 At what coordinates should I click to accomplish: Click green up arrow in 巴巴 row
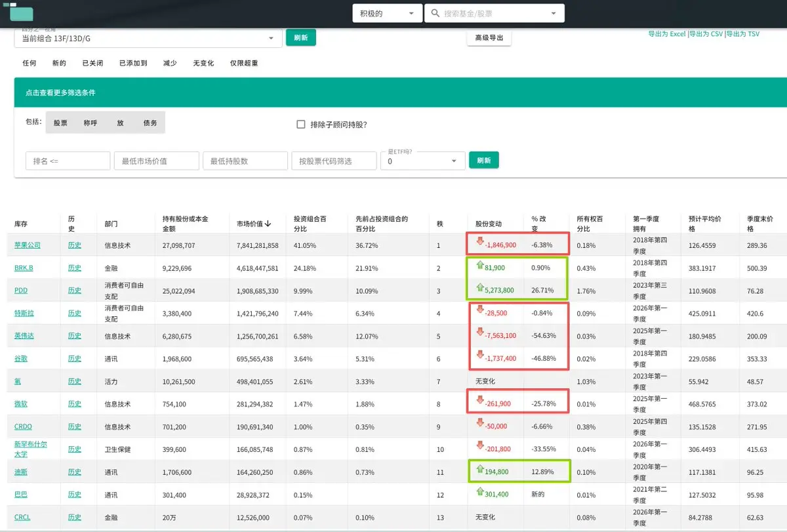pyautogui.click(x=480, y=493)
